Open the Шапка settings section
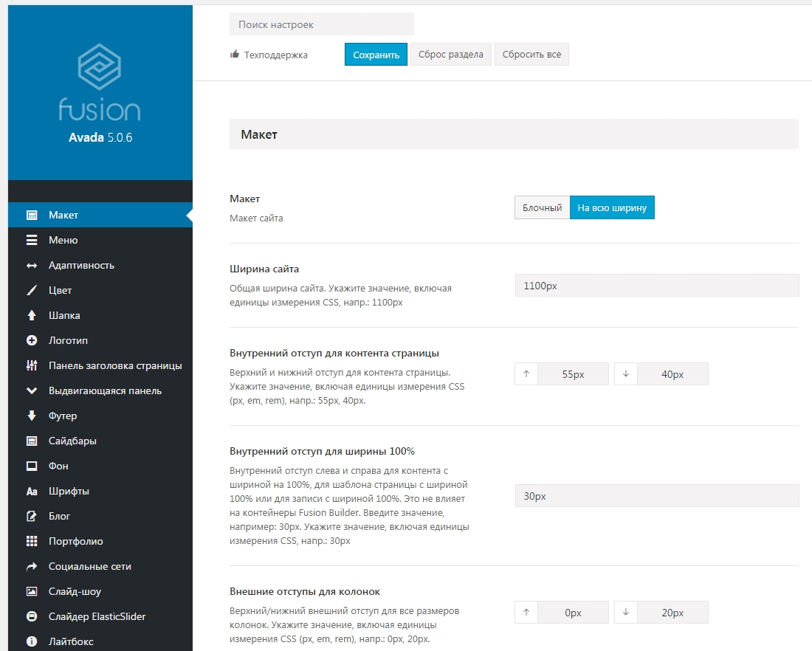812x651 pixels. pos(100,315)
